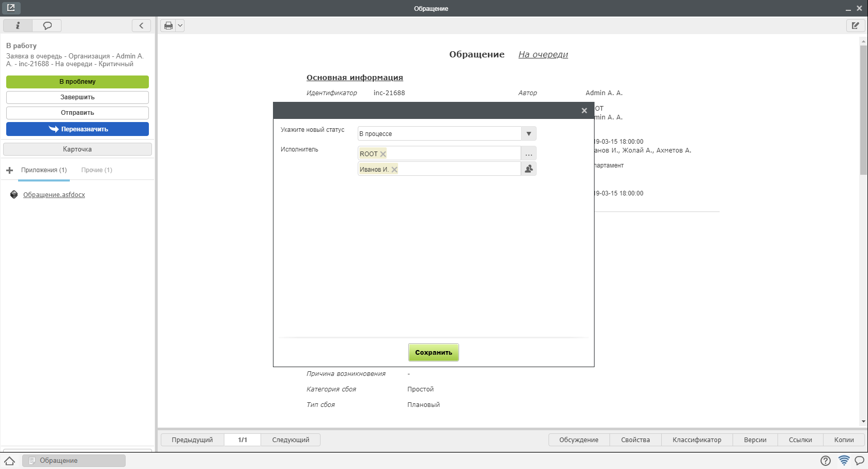Go to Следующий document
The width and height of the screenshot is (868, 469).
(291, 440)
